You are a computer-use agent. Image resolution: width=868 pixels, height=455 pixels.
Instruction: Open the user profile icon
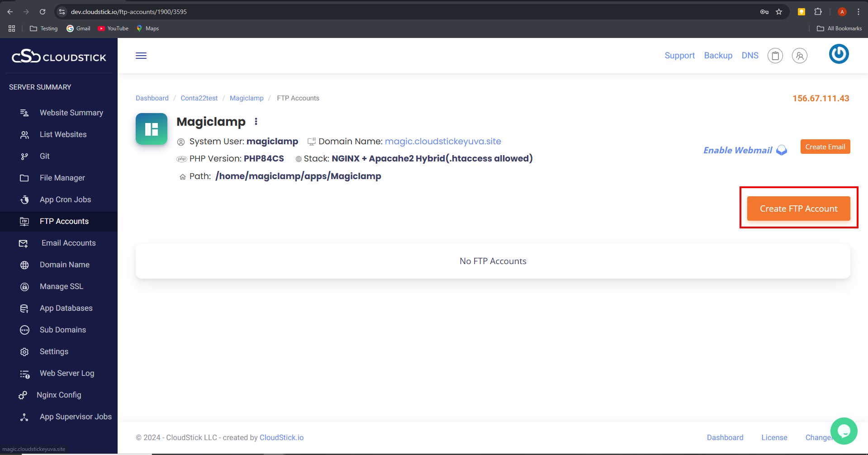click(799, 56)
